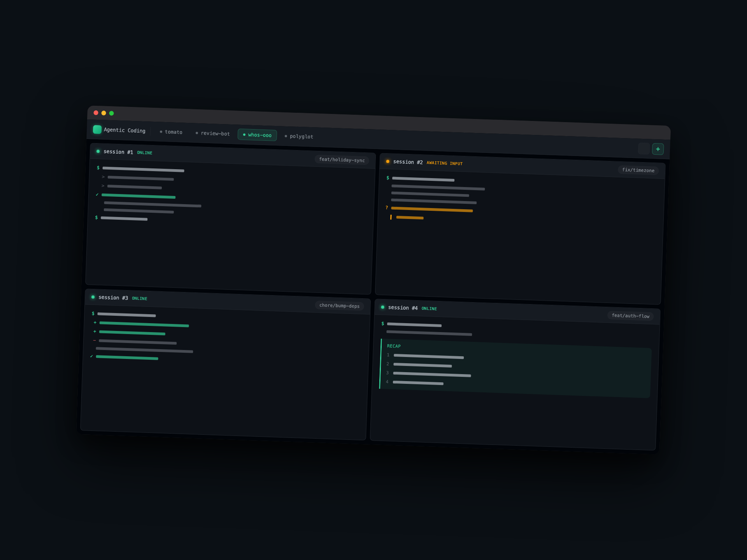
Task: Click the green Agentic Coding logo icon
Action: (x=97, y=129)
